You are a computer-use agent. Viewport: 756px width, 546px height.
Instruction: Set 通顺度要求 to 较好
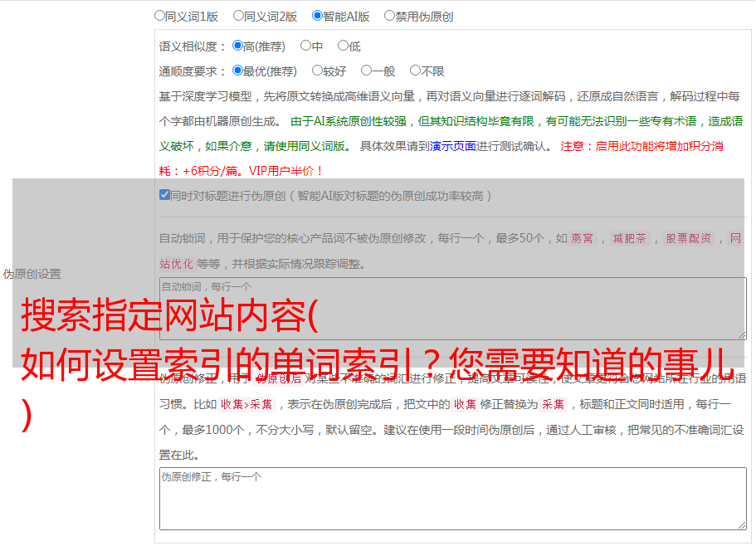coord(317,71)
